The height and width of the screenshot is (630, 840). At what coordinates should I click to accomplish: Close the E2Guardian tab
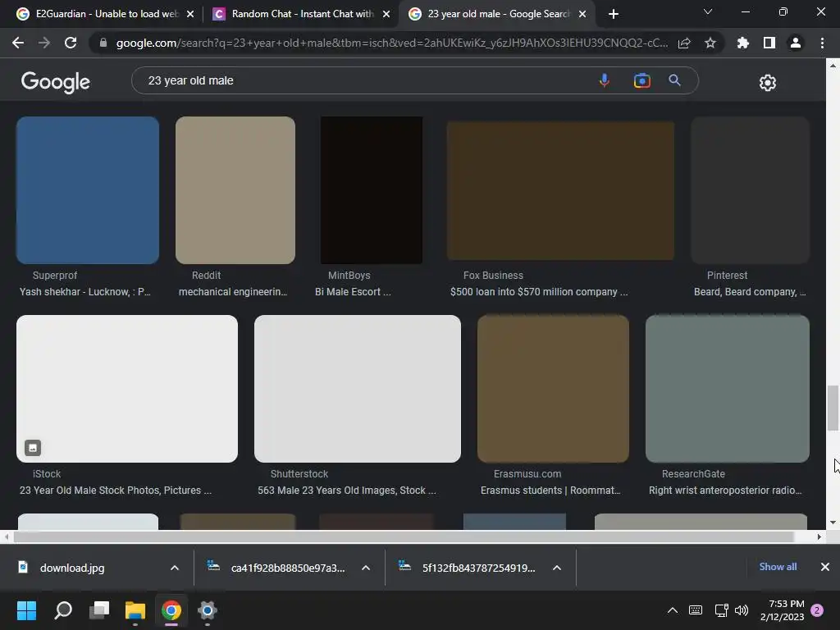pos(190,14)
